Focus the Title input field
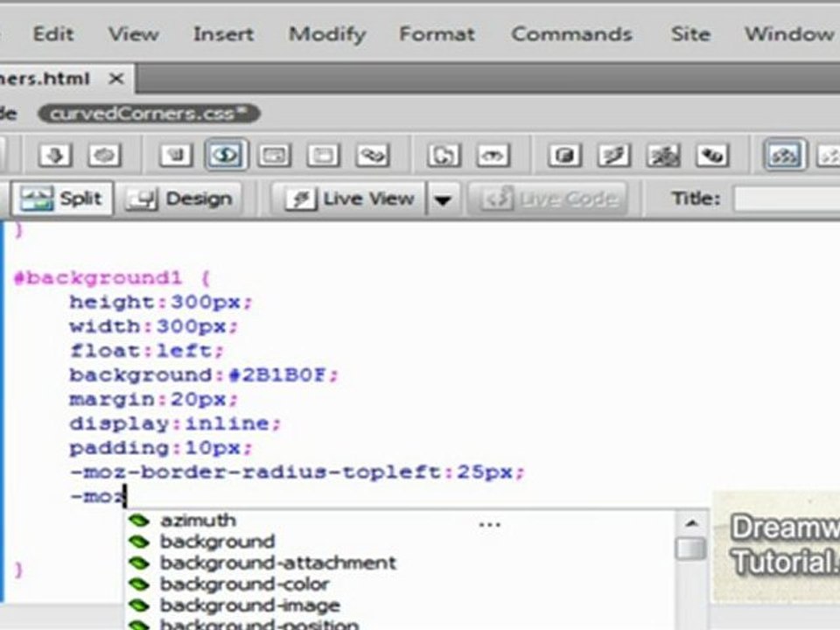Viewport: 840px width, 630px height. click(x=786, y=199)
